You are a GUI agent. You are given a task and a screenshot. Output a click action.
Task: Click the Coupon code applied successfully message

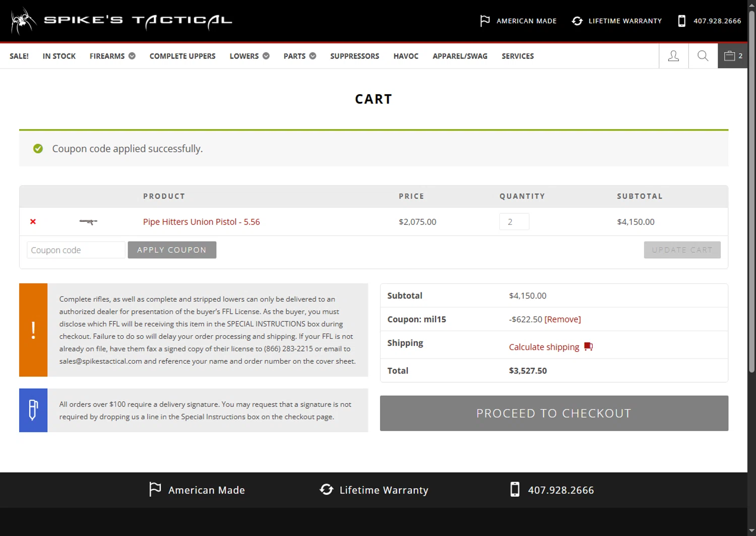[x=128, y=149]
